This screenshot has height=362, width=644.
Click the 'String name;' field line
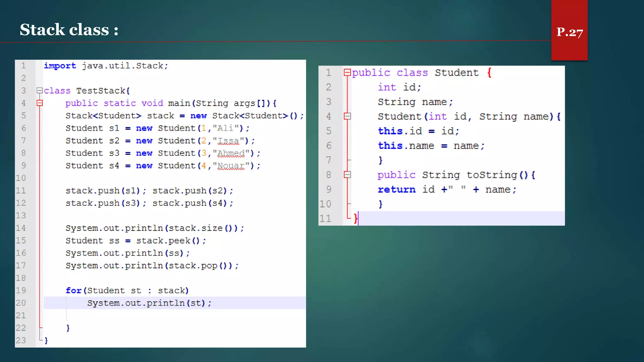[415, 102]
